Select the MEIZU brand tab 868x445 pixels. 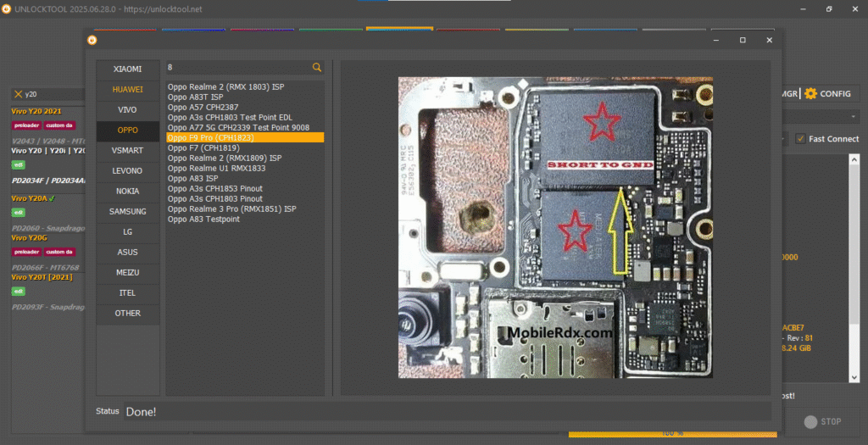pyautogui.click(x=128, y=273)
